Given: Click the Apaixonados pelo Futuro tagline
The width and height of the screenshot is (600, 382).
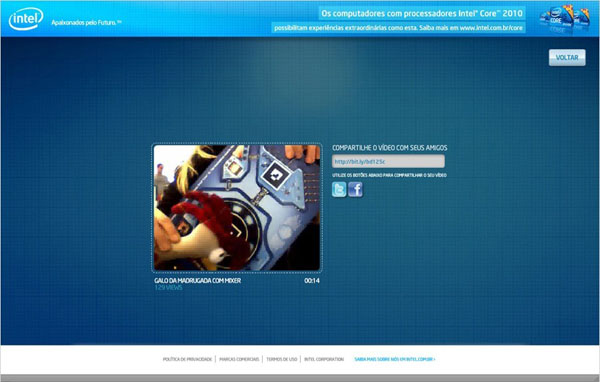Looking at the screenshot, I should point(86,23).
